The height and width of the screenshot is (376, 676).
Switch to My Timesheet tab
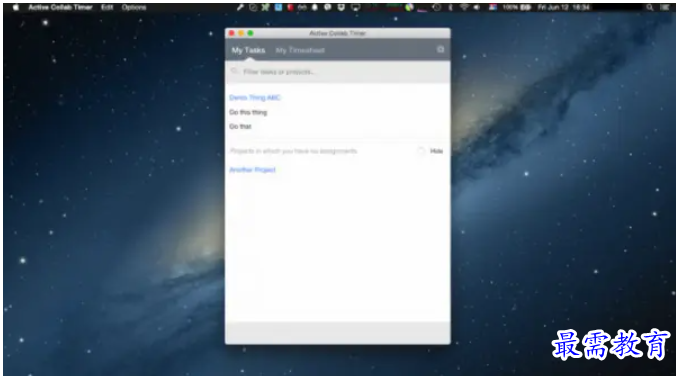point(300,50)
